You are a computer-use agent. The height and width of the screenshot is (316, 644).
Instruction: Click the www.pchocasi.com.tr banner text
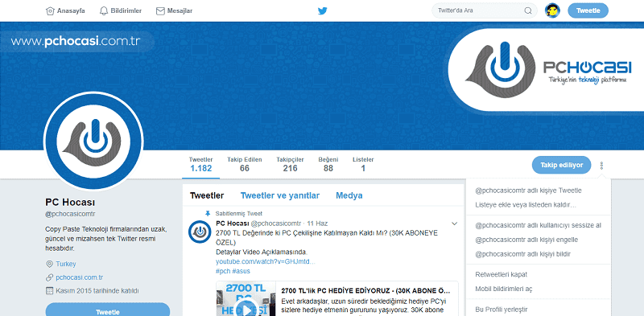click(76, 42)
